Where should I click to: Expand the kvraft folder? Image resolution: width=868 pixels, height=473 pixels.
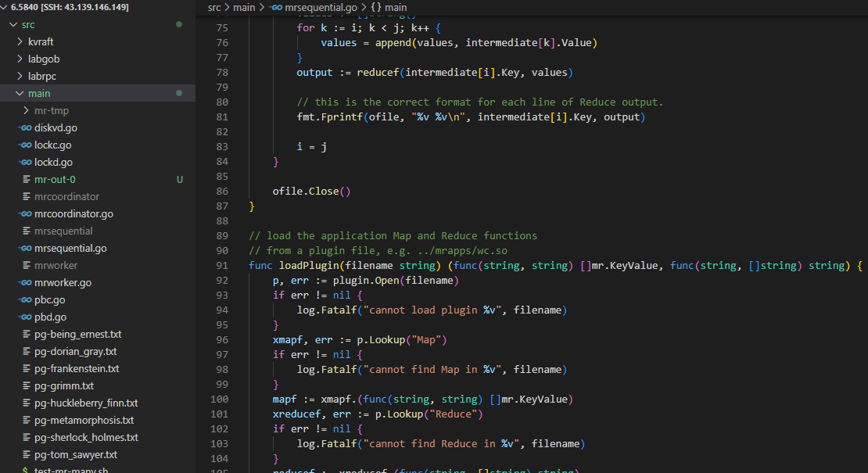(20, 41)
